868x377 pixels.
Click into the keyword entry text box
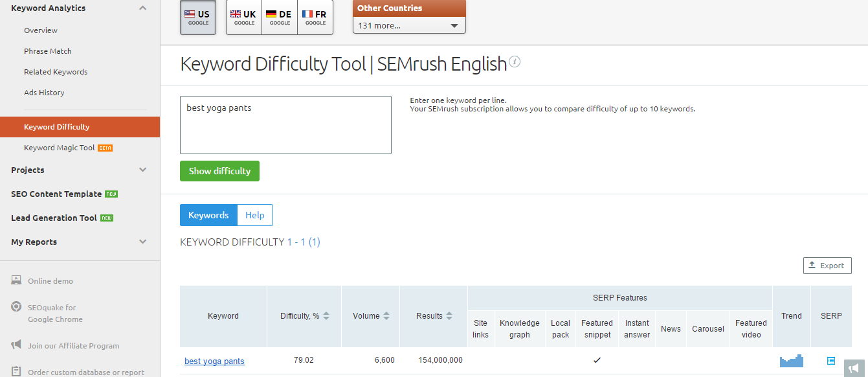pyautogui.click(x=285, y=125)
